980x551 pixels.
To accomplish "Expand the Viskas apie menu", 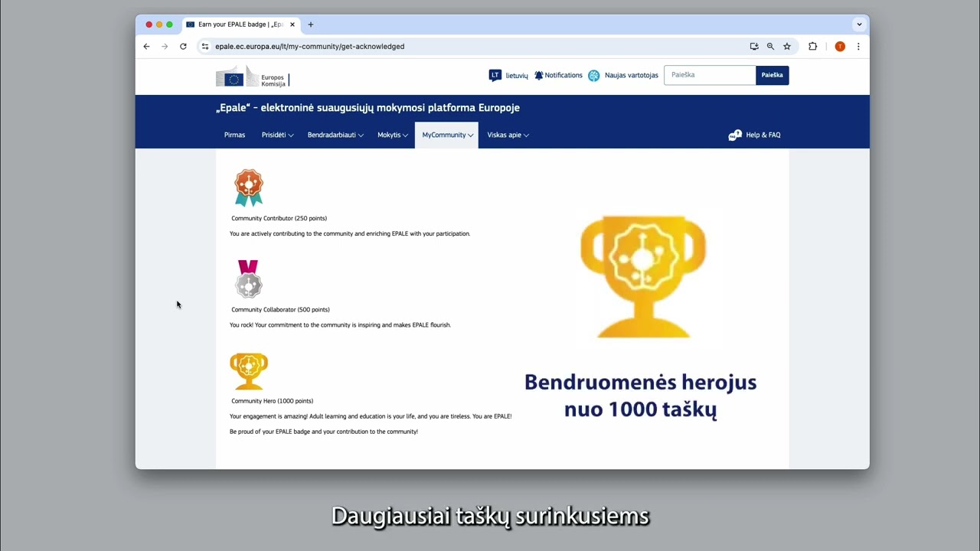I will pyautogui.click(x=508, y=135).
